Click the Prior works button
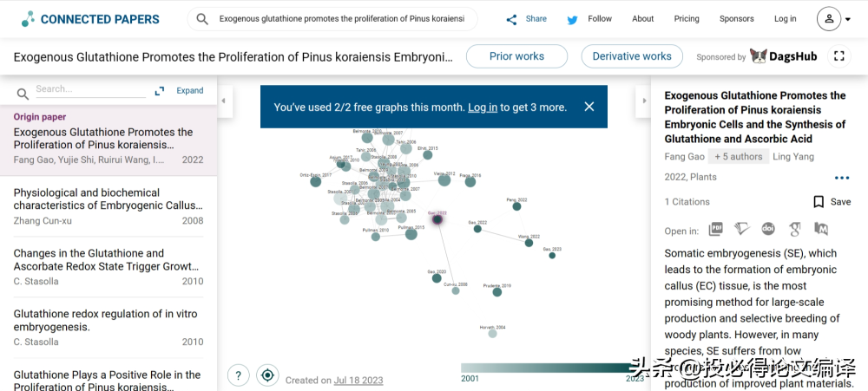The width and height of the screenshot is (868, 391). (x=516, y=56)
